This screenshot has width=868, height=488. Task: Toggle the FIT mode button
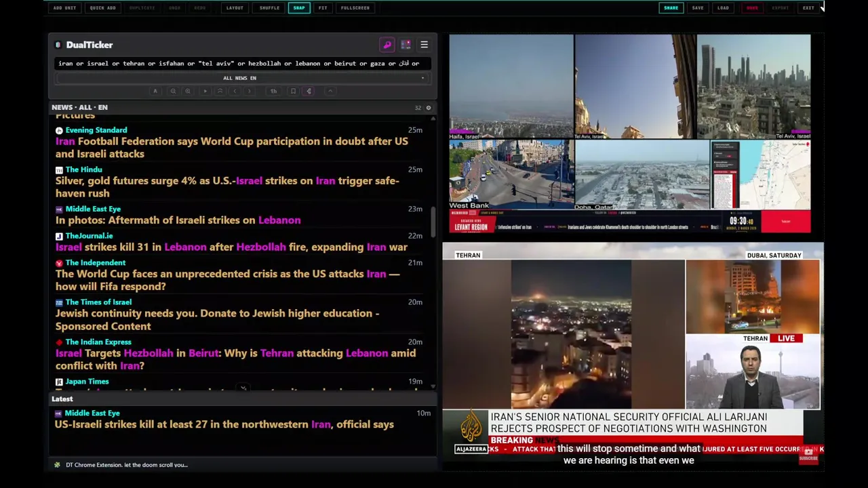323,8
